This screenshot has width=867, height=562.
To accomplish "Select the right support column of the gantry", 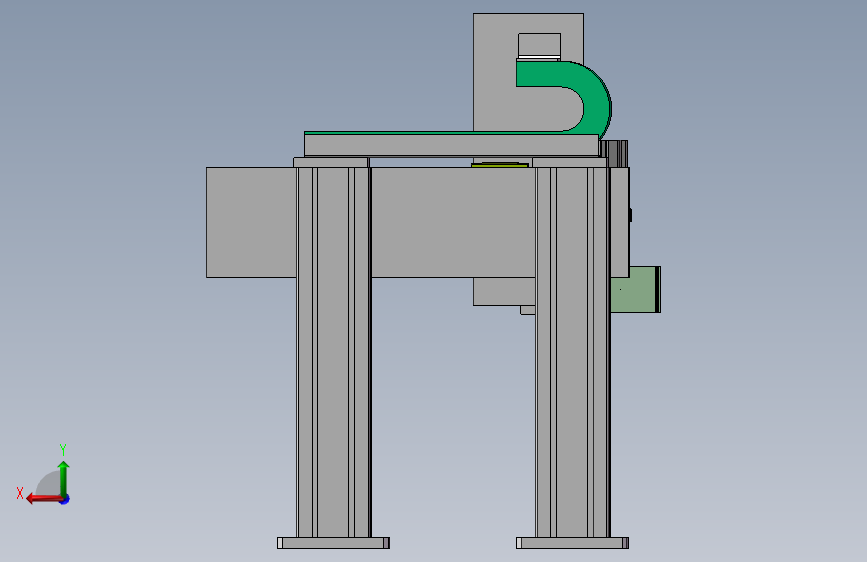I will point(572,352).
